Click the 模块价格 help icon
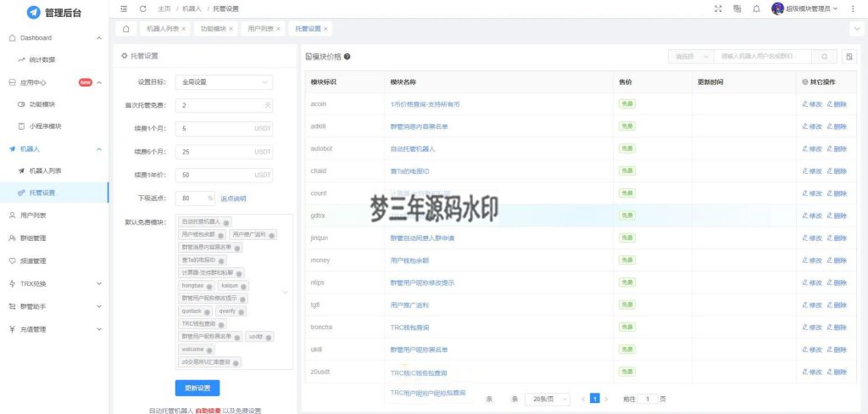 point(347,57)
